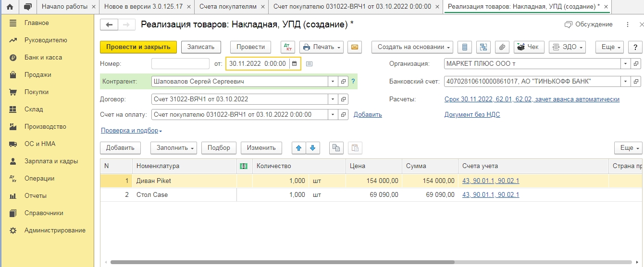Open Договор record with open icon
The height and width of the screenshot is (267, 644).
click(x=343, y=99)
